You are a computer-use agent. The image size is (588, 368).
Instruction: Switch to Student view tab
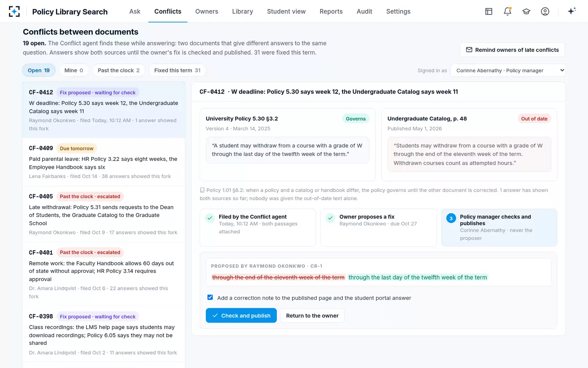click(286, 11)
